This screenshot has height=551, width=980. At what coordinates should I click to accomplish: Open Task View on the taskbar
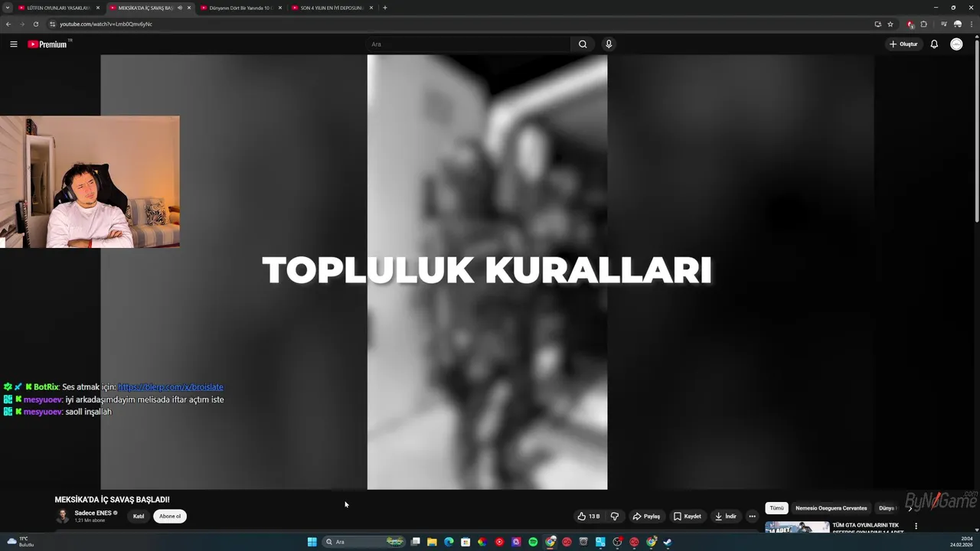(415, 542)
